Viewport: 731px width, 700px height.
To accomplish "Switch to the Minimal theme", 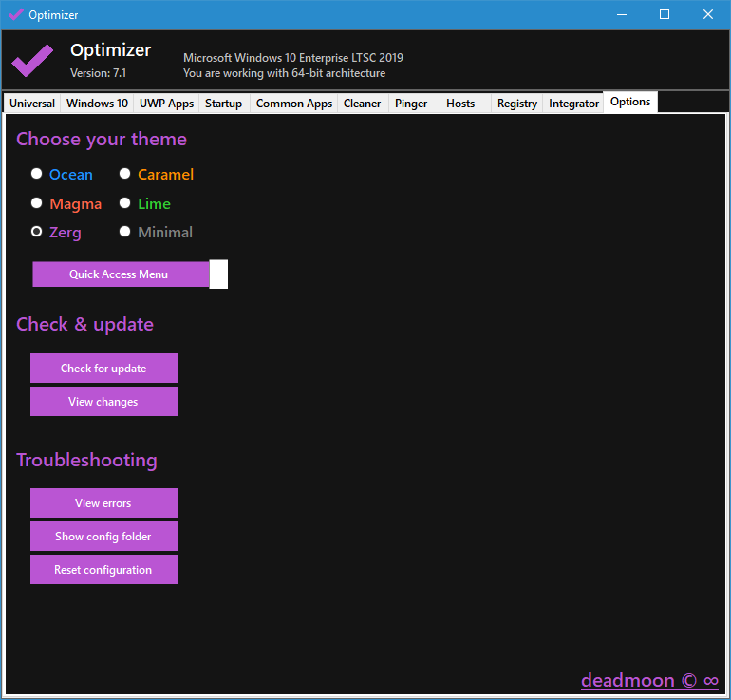I will point(125,232).
